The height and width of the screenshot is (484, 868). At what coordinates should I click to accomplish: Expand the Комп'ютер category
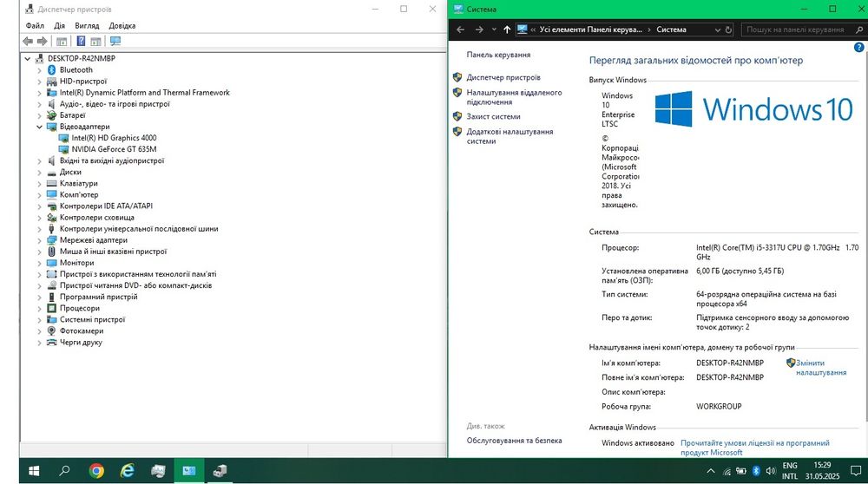tap(39, 194)
